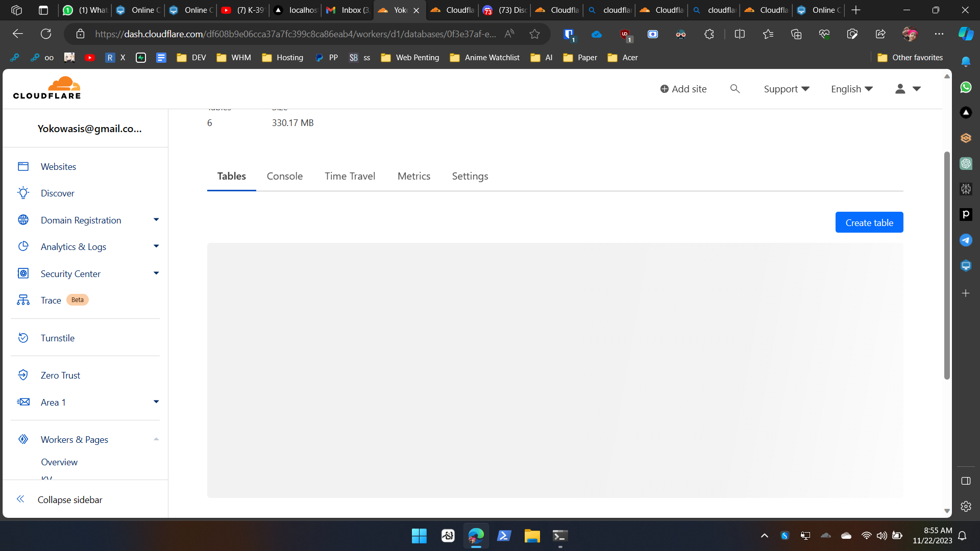Open Turnstile from the sidebar
Screen dimensions: 980x551
pyautogui.click(x=57, y=338)
